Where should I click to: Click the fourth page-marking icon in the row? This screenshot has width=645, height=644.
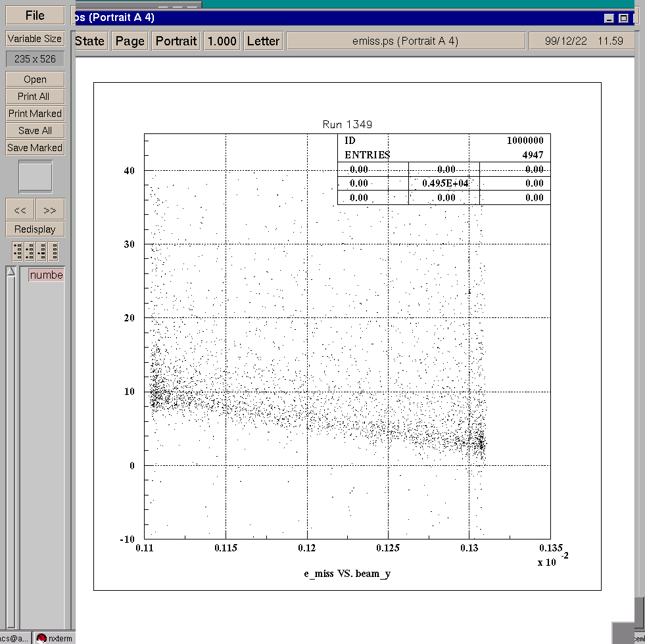point(53,251)
